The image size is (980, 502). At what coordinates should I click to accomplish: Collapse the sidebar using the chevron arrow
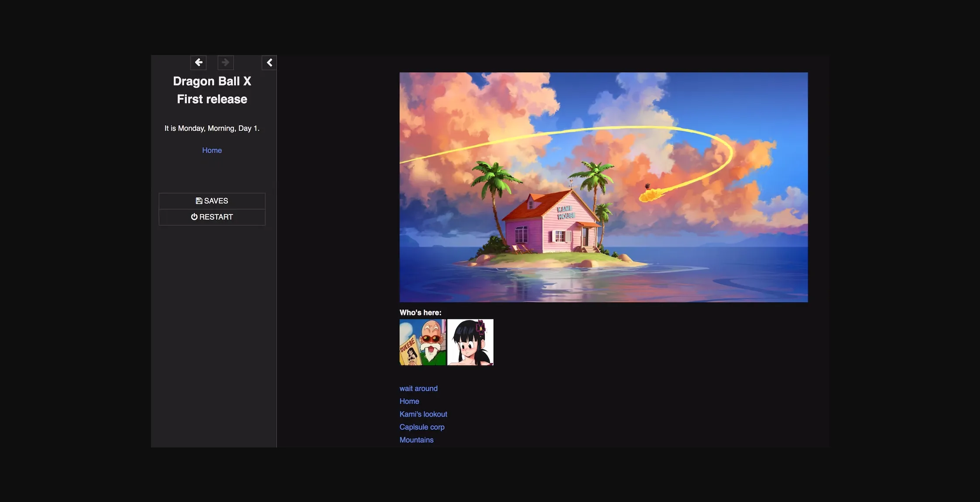269,62
